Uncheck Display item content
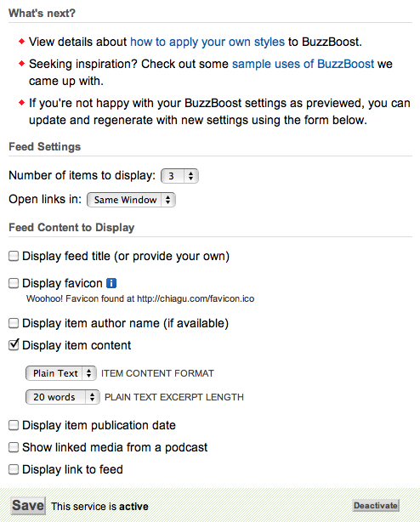Screen dimensions: 420x522 pyautogui.click(x=14, y=345)
